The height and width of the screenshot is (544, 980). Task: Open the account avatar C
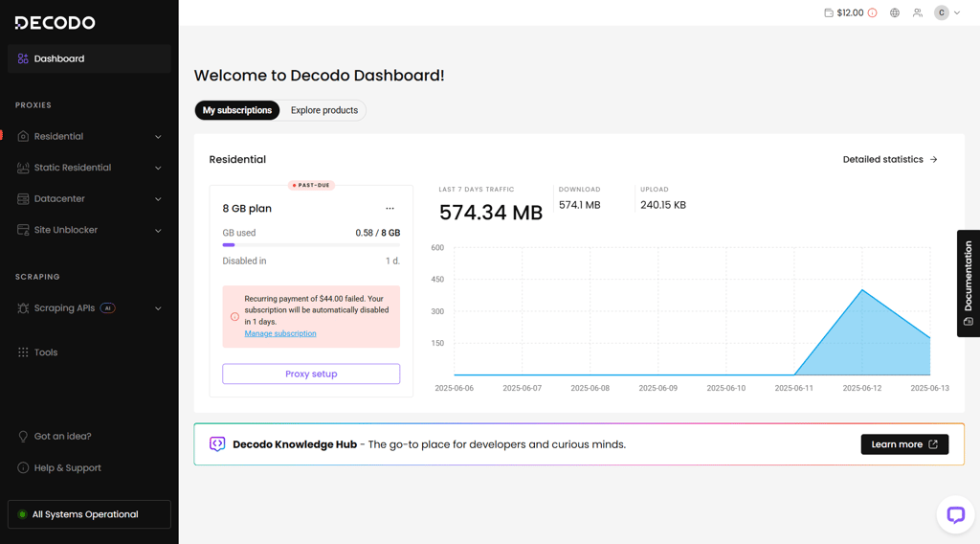coord(942,12)
